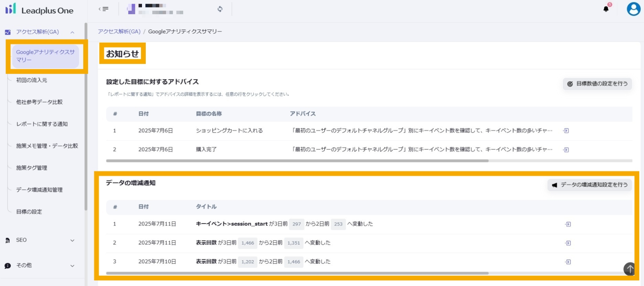Open 他社参考データ比較 menu item
The height and width of the screenshot is (286, 644).
tap(39, 102)
